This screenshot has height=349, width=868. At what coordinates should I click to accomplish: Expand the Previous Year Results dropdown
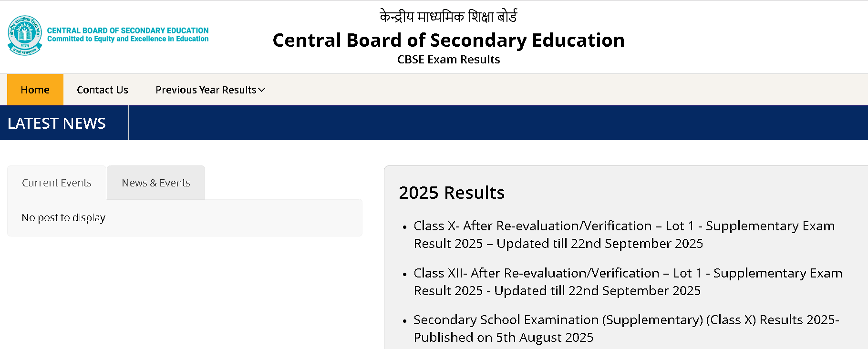click(x=206, y=90)
